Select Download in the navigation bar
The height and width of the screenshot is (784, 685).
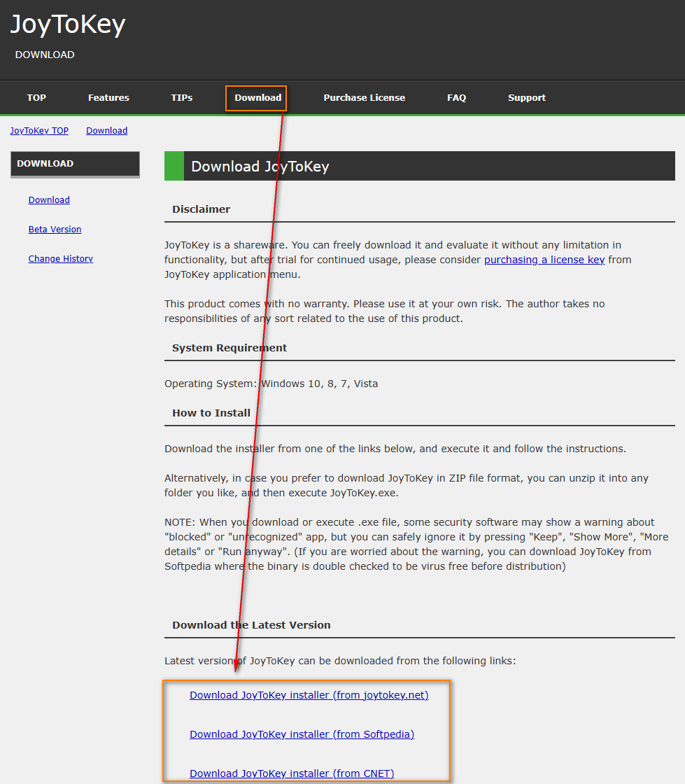(x=257, y=97)
